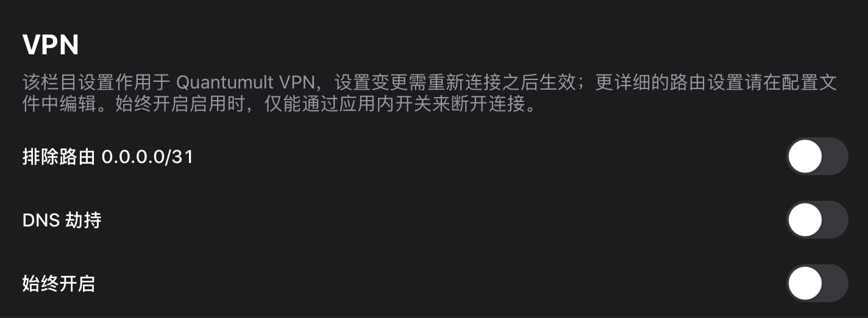Enable the 排除路由 0.0.0.0/31 switch

[x=817, y=157]
